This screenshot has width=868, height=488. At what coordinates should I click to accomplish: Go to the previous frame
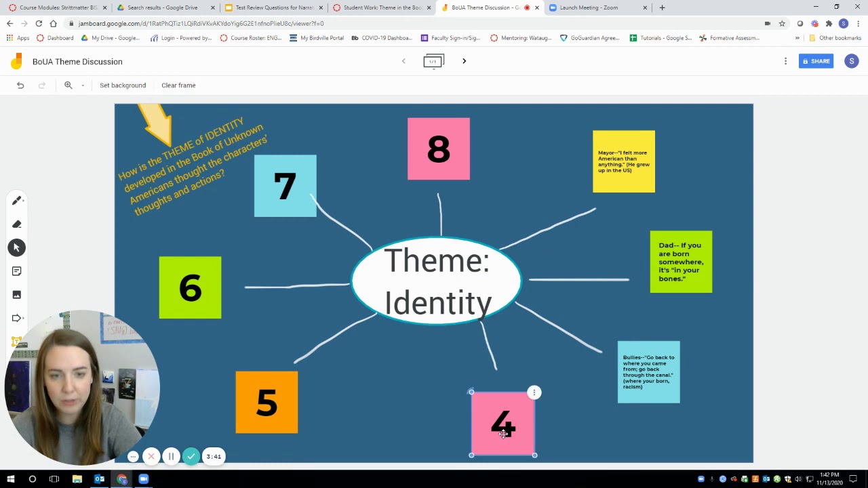403,61
